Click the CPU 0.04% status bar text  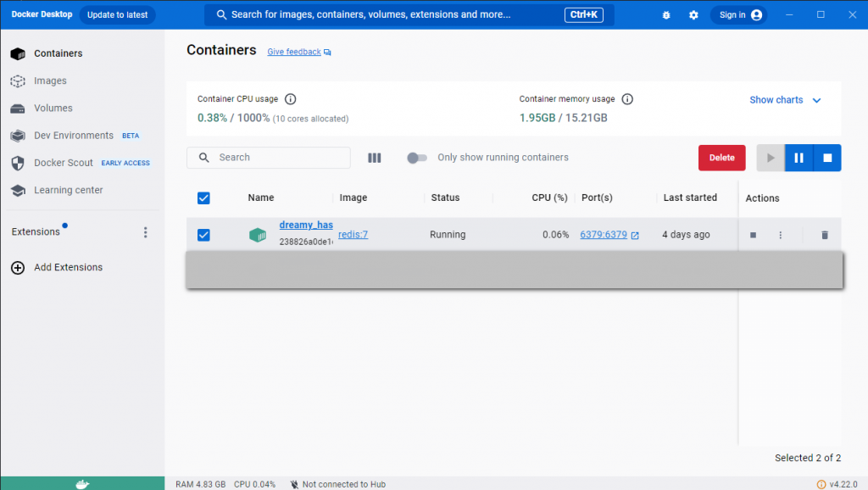(254, 484)
